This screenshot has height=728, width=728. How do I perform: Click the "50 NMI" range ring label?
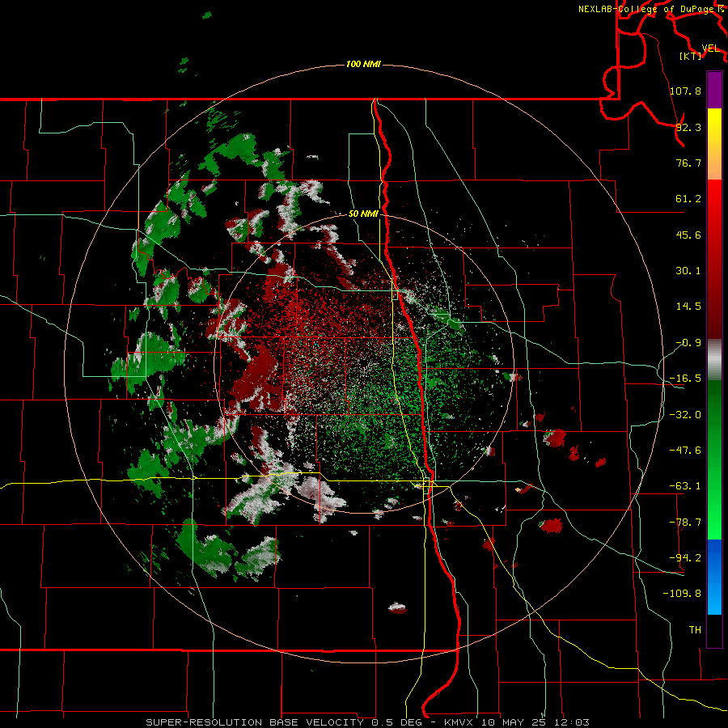coord(363,214)
